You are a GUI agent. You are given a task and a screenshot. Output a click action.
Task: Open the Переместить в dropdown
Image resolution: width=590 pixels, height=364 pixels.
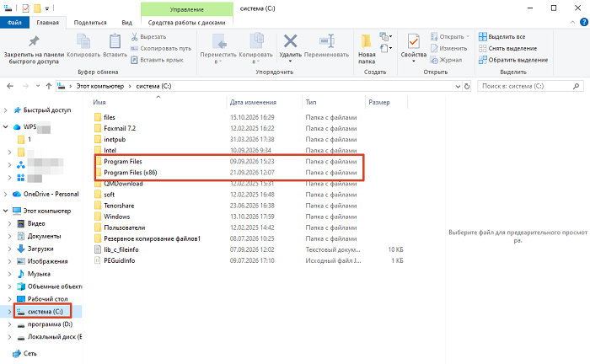[x=218, y=49]
